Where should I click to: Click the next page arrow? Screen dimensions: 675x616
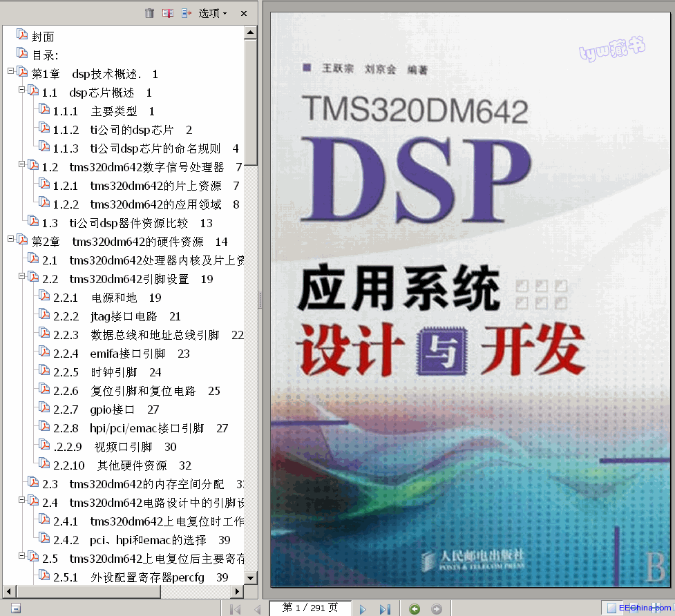coord(363,608)
